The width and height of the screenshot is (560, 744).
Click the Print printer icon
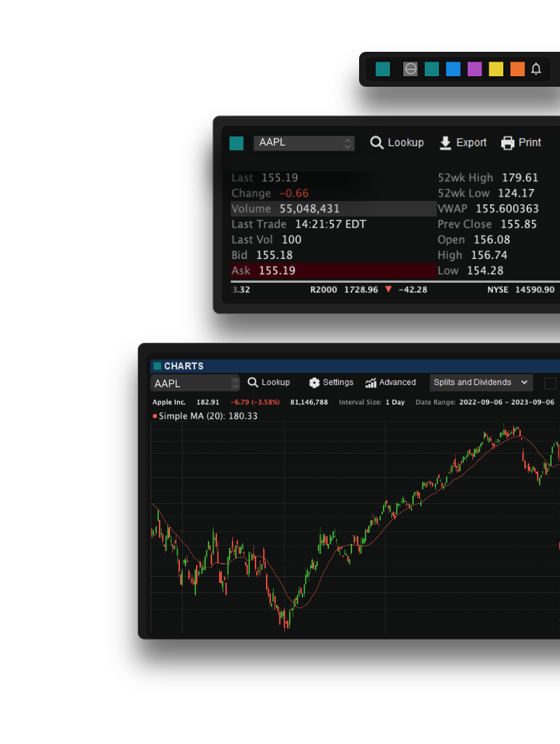point(507,143)
